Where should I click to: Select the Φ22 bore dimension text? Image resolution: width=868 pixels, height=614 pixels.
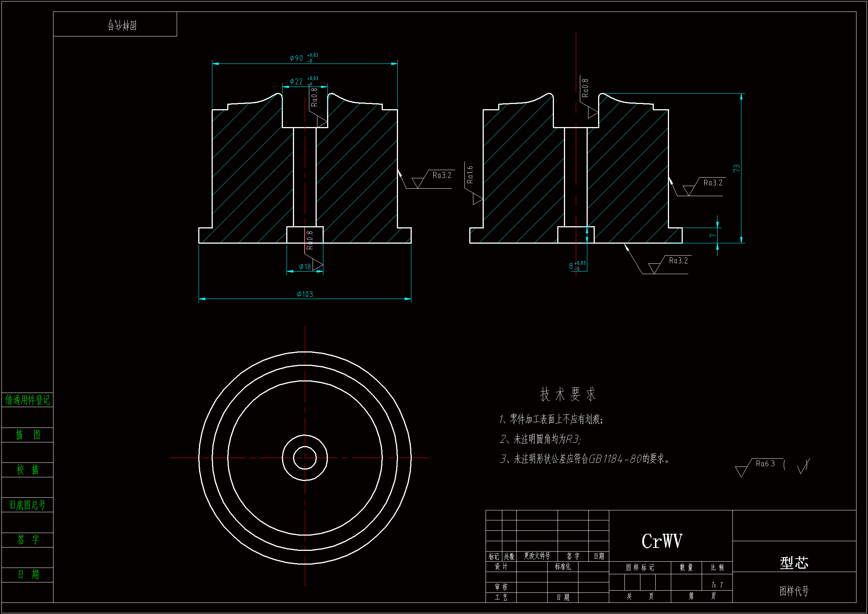pyautogui.click(x=296, y=82)
